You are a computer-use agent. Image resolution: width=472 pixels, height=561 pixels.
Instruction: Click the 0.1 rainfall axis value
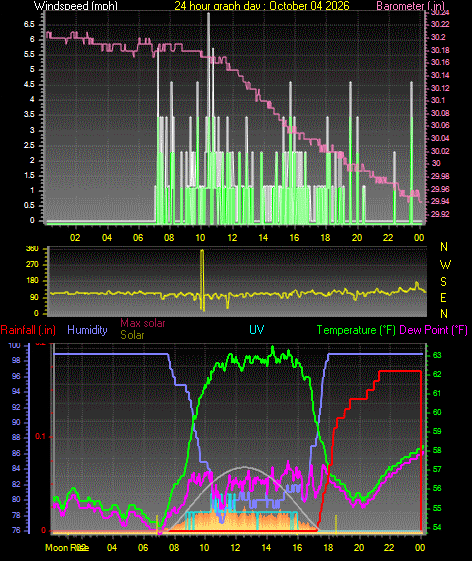point(40,436)
